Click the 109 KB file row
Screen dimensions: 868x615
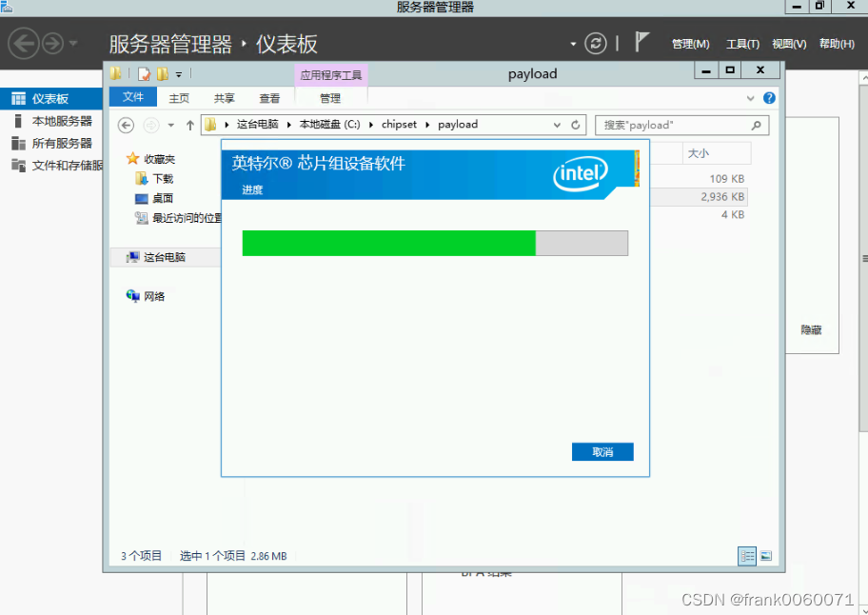click(700, 179)
